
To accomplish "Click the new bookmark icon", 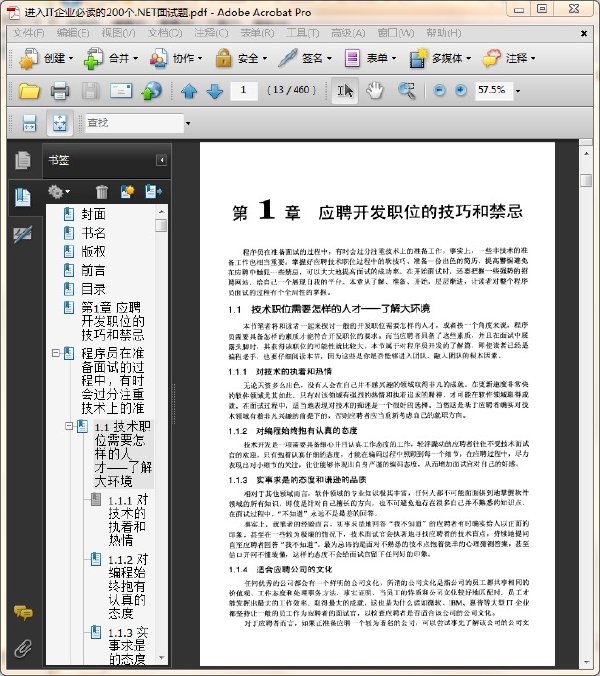I will [128, 191].
